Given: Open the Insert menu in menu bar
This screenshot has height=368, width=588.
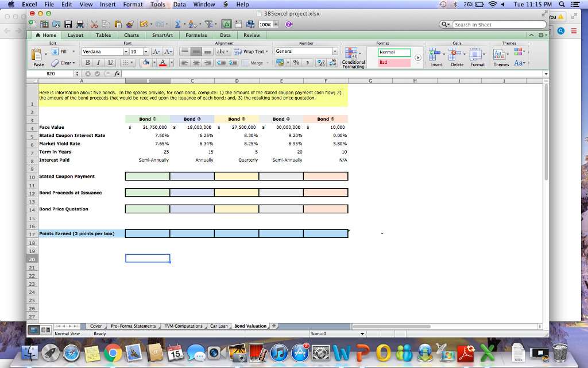Looking at the screenshot, I should coord(107,5).
